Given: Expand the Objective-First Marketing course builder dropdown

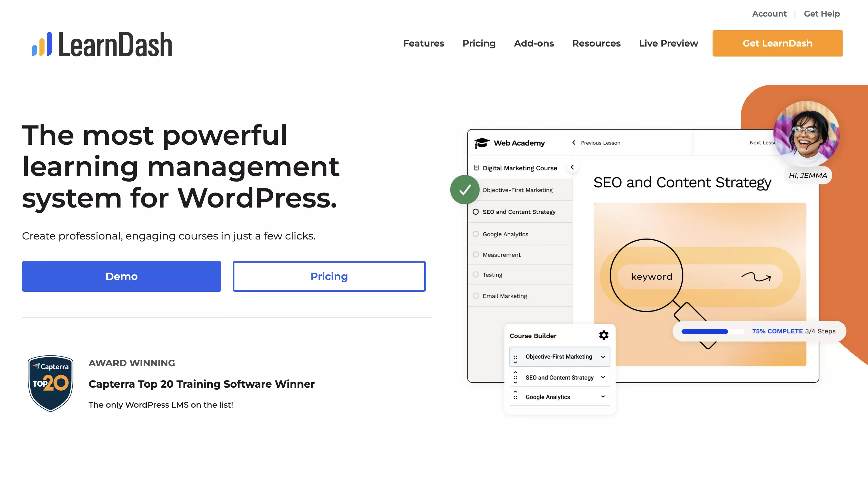Looking at the screenshot, I should point(603,357).
